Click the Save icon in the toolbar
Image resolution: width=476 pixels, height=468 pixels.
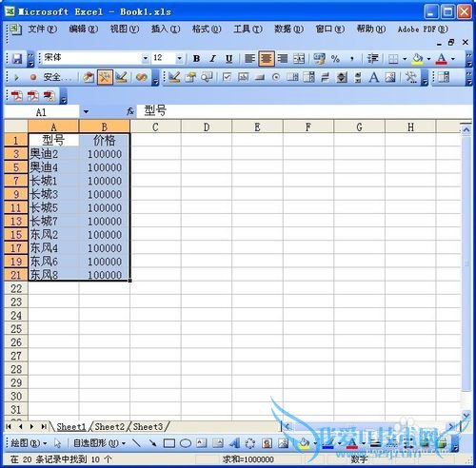[17, 59]
